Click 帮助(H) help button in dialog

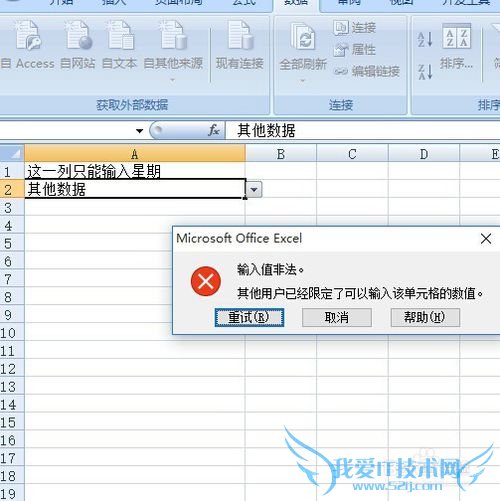pyautogui.click(x=425, y=317)
